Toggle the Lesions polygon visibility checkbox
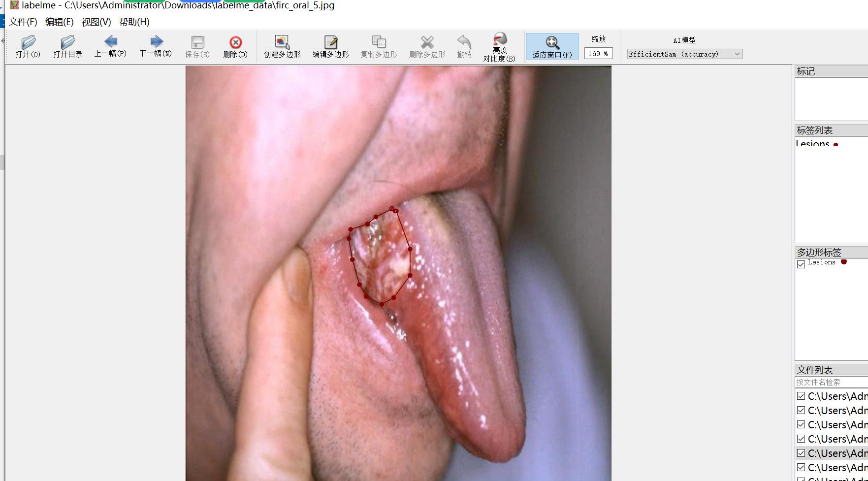Image resolution: width=868 pixels, height=481 pixels. [x=801, y=264]
